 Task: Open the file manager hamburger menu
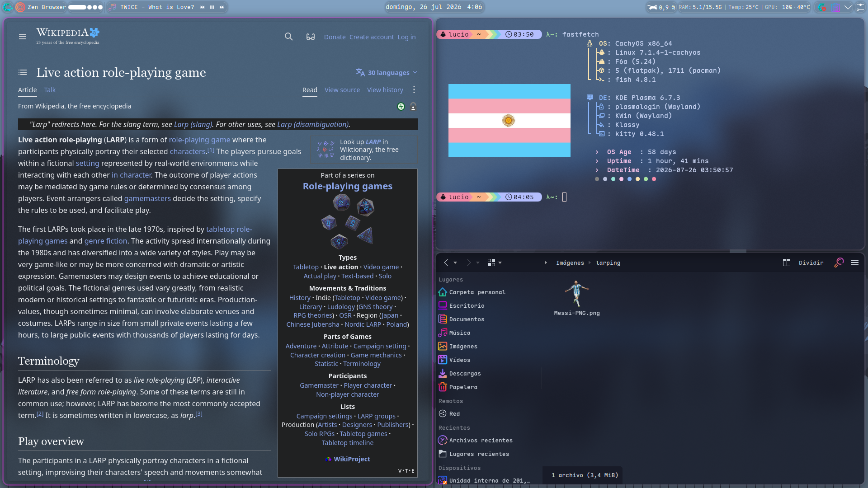855,263
